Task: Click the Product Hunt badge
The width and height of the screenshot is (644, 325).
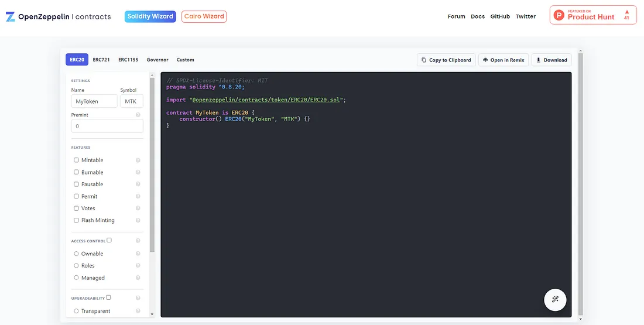Action: click(x=593, y=15)
